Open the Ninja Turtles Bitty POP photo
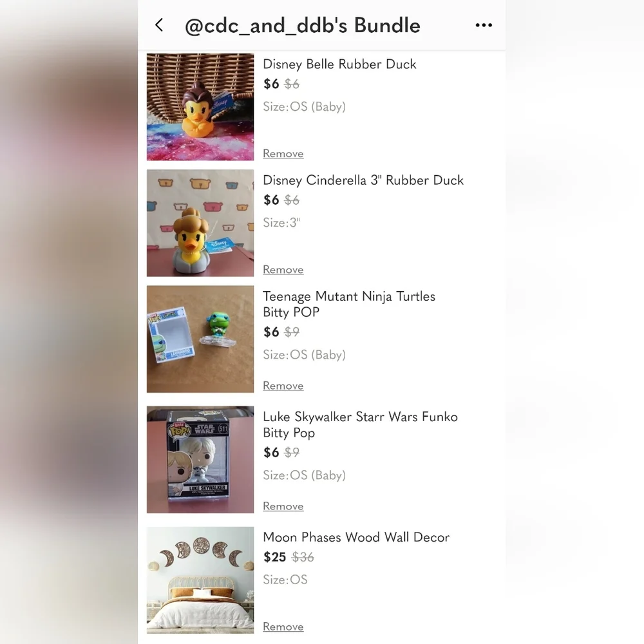 (200, 339)
